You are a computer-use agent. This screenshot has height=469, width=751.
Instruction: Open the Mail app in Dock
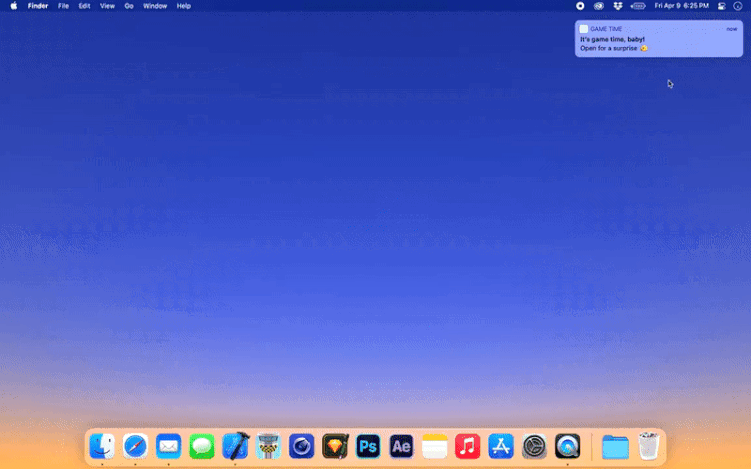click(168, 446)
